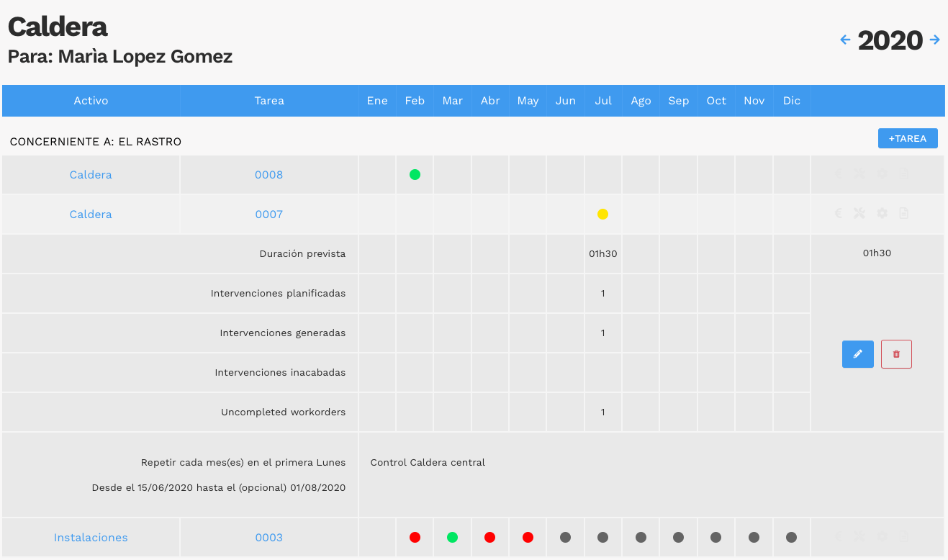948x560 pixels.
Task: Delete the task using the red trash icon
Action: pos(896,353)
